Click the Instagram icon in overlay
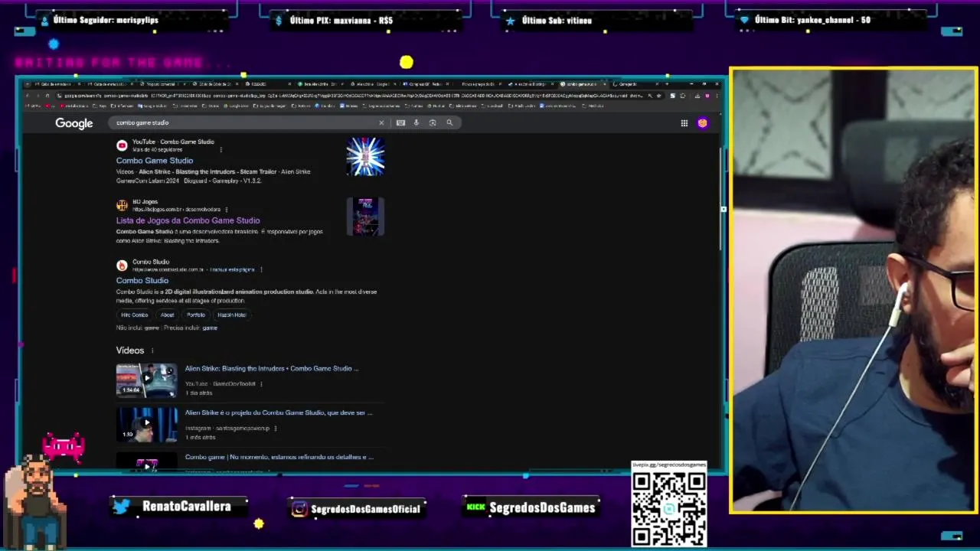This screenshot has height=551, width=980. [299, 509]
